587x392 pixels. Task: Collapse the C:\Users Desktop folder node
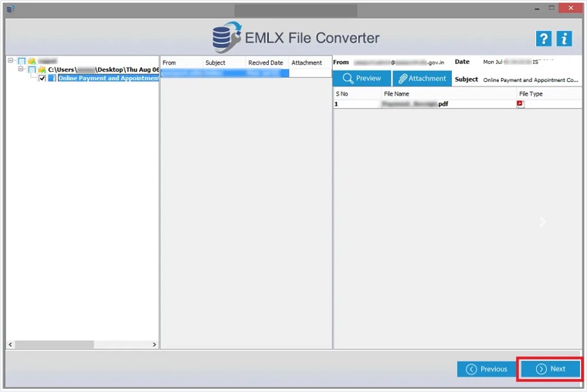coord(21,69)
